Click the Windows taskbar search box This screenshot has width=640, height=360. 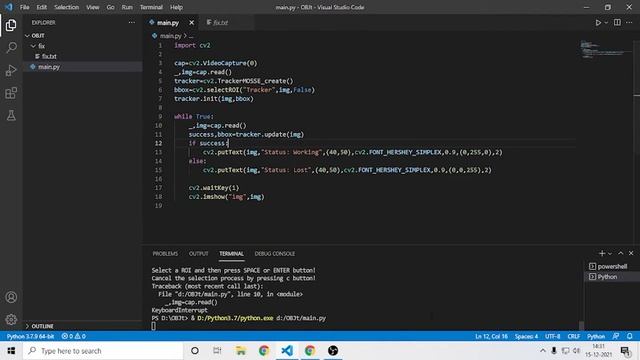tap(104, 351)
